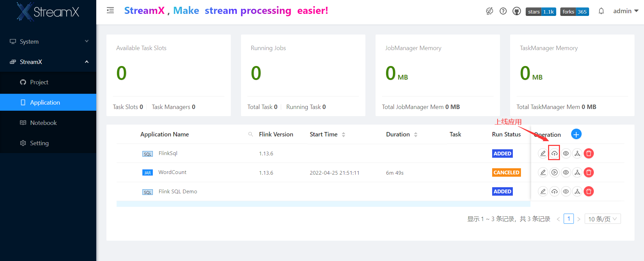This screenshot has height=261, width=644.
Task: Add a new application with plus button
Action: click(x=576, y=134)
